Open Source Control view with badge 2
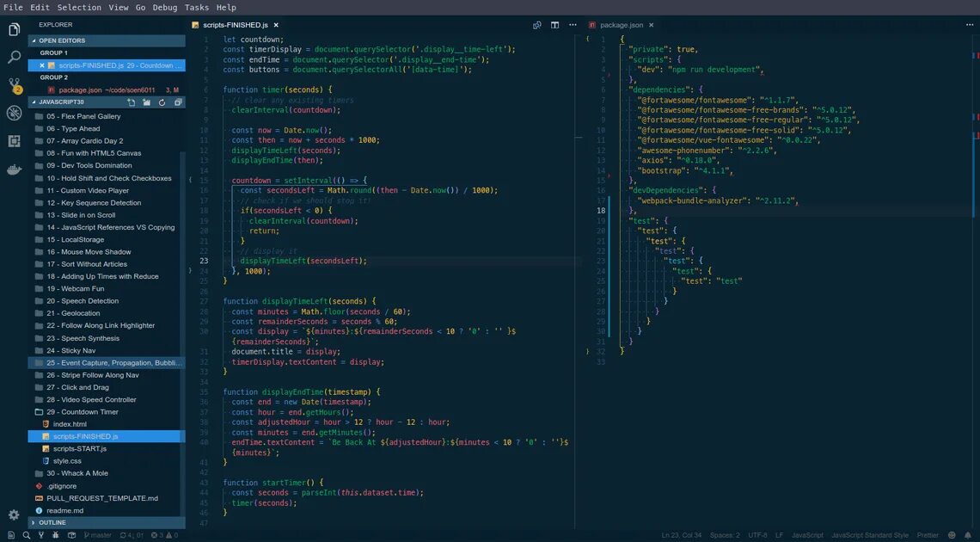This screenshot has width=980, height=542. (x=14, y=85)
